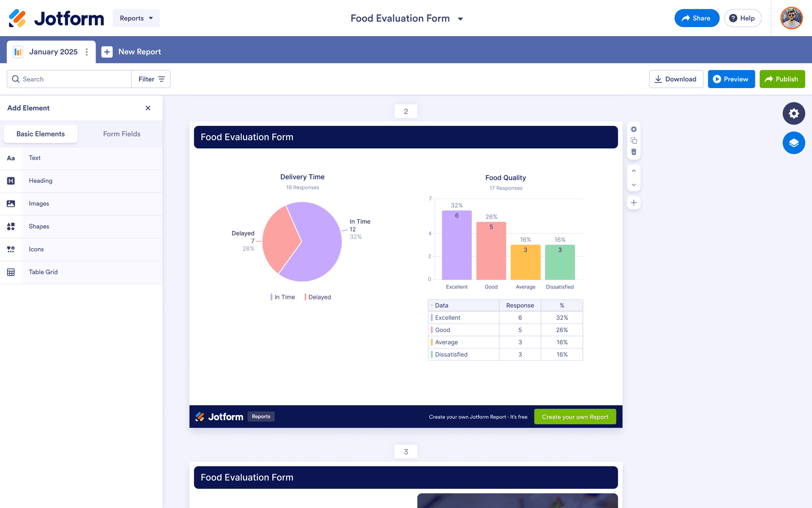Click the Jotform logo in header

click(56, 18)
